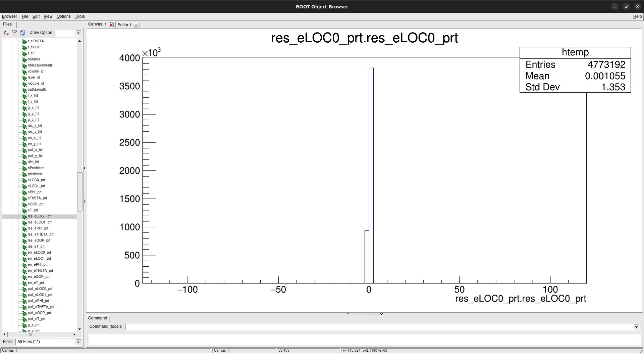Close the Canvas_1 tab
The height and width of the screenshot is (354, 644).
(111, 25)
